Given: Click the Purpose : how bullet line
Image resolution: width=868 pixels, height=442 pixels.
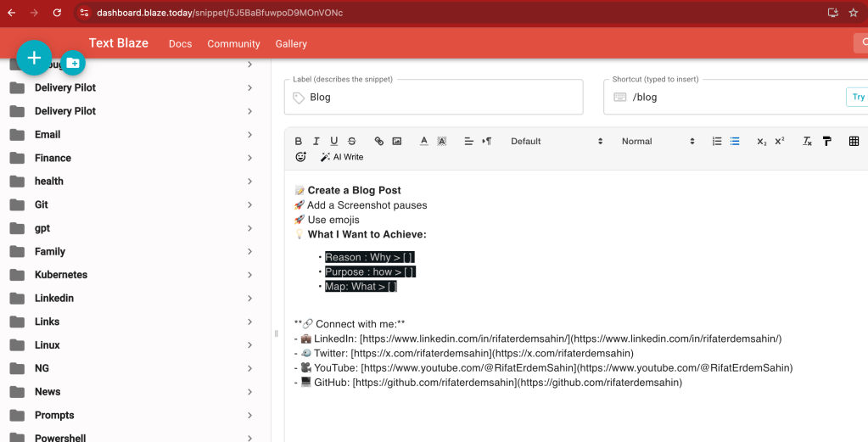Looking at the screenshot, I should [x=370, y=272].
